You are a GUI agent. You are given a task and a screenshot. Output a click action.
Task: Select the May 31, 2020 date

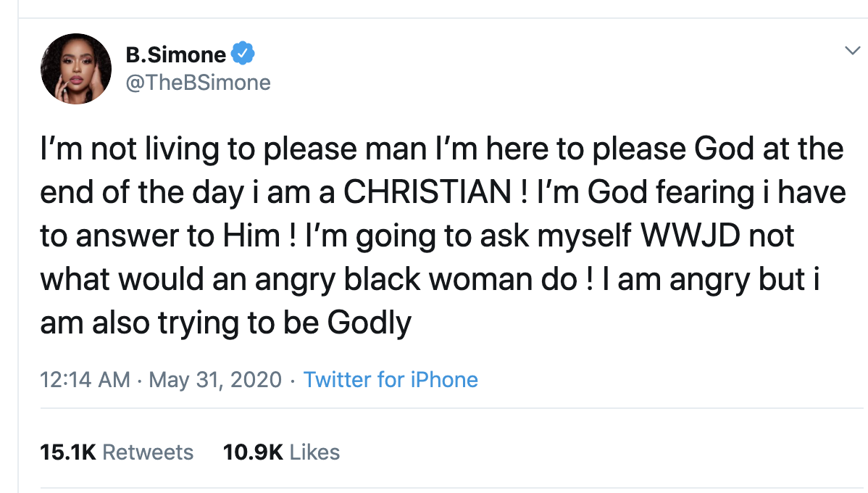tap(215, 380)
